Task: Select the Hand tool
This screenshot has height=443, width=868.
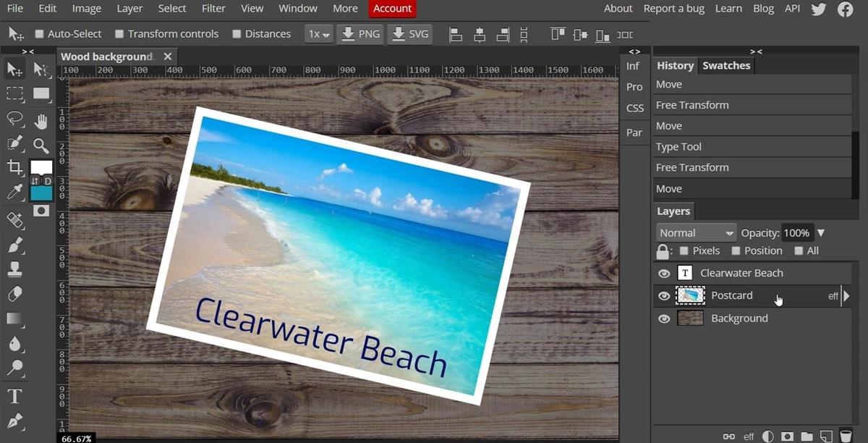Action: coord(41,121)
